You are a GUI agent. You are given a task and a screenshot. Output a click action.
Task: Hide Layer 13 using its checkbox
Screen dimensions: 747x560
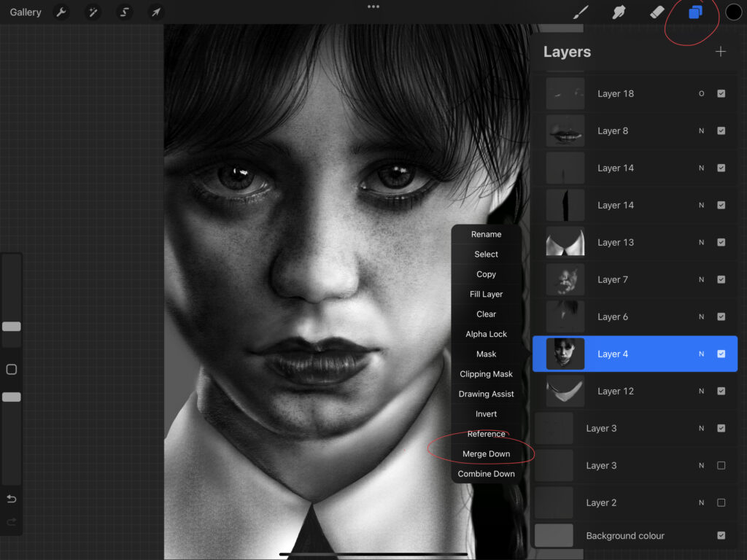point(721,243)
